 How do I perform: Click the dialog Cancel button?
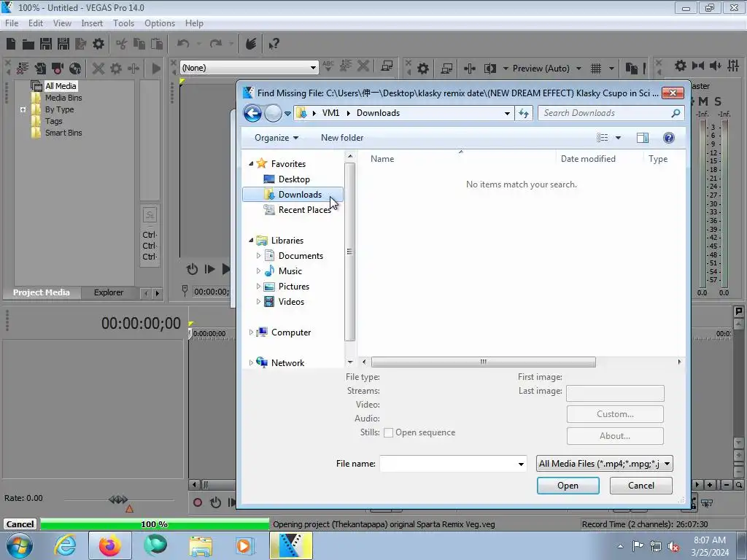tap(640, 485)
